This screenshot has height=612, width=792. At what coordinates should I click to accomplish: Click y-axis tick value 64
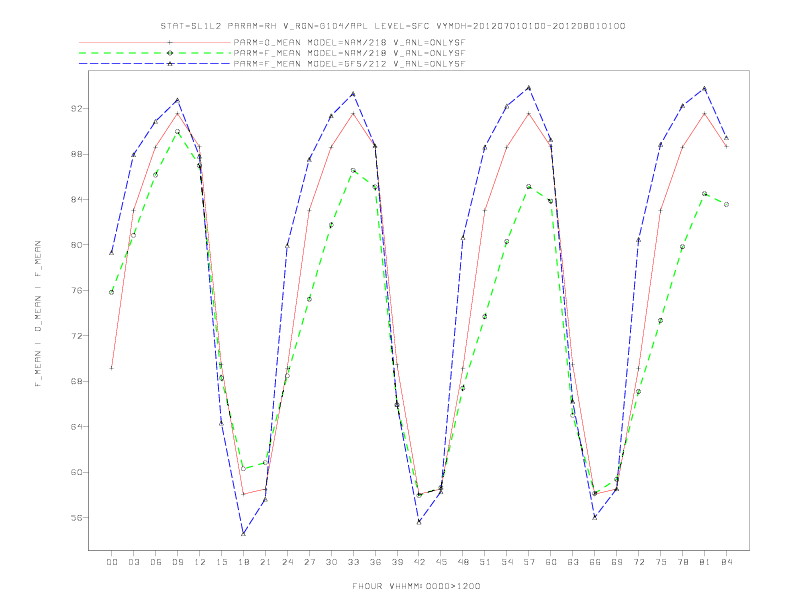[76, 427]
